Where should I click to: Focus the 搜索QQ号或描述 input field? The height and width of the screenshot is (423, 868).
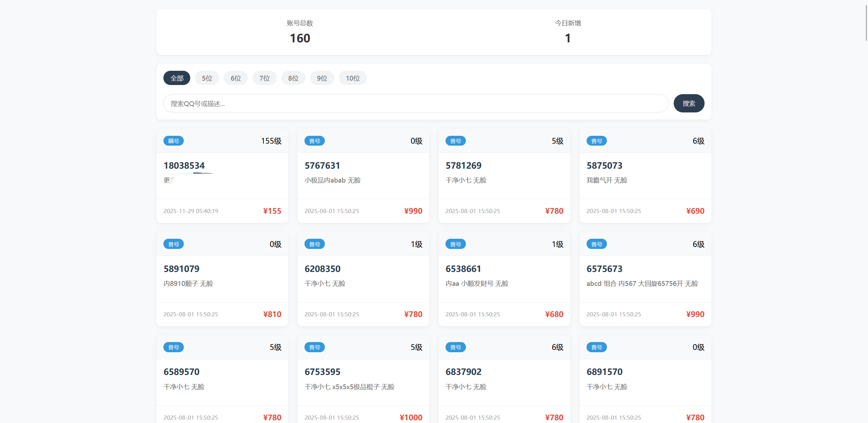click(416, 103)
